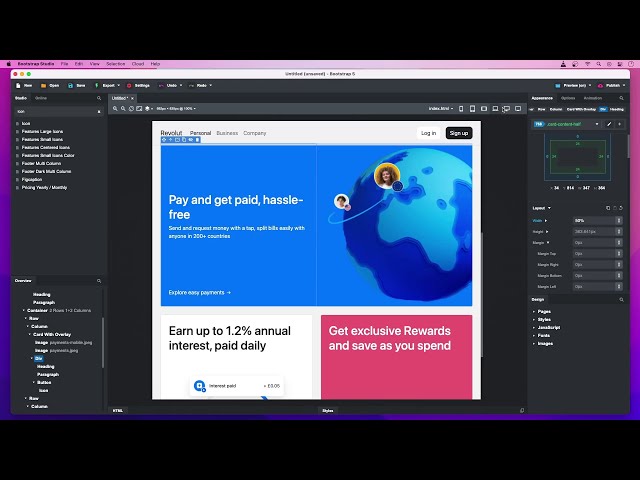Image resolution: width=640 pixels, height=480 pixels.
Task: Collapse the Card With Overlay tree node
Action: tap(30, 335)
